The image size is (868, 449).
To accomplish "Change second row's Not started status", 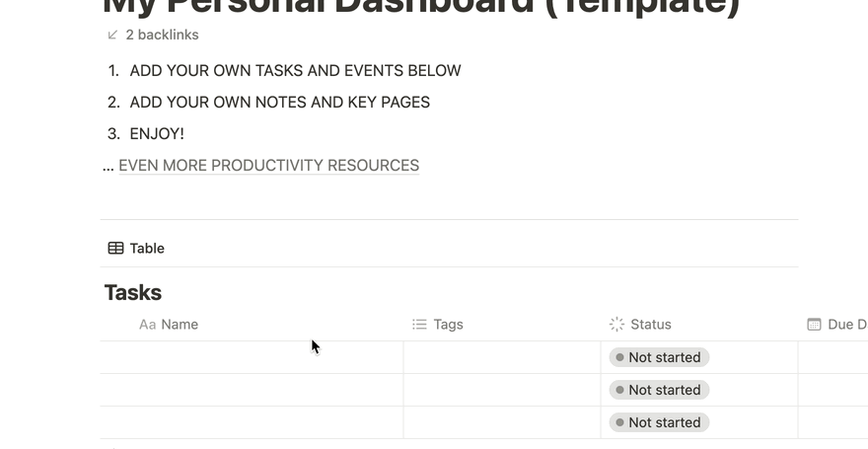I will 659,391.
